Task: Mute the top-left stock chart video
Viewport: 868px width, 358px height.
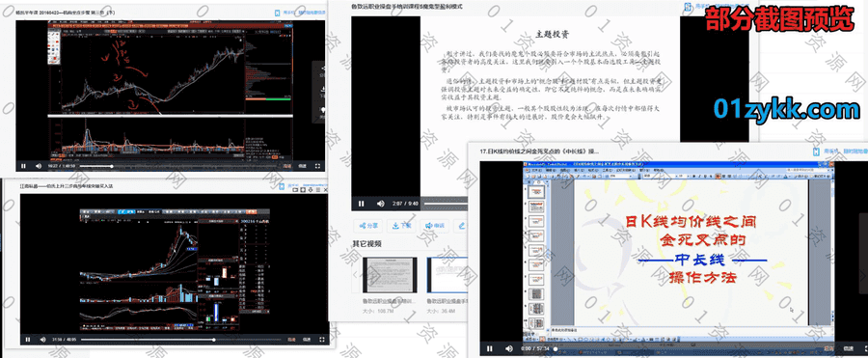Action: [39, 166]
